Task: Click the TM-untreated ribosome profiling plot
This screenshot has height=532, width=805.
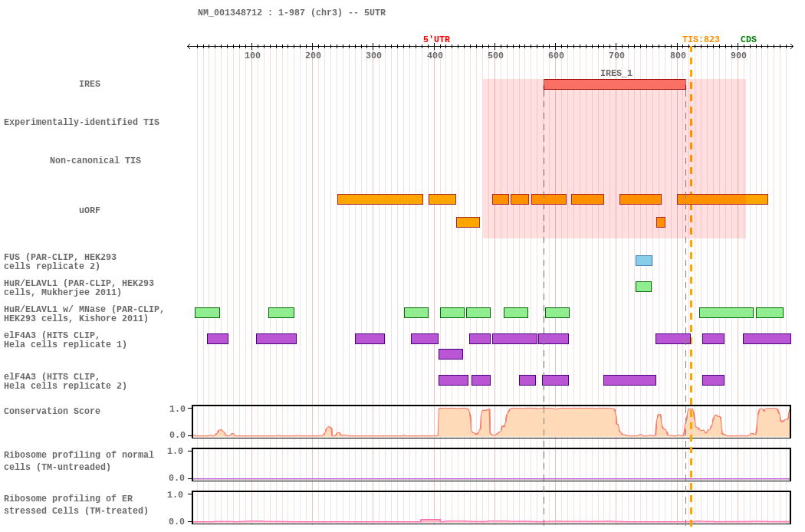Action: point(491,465)
